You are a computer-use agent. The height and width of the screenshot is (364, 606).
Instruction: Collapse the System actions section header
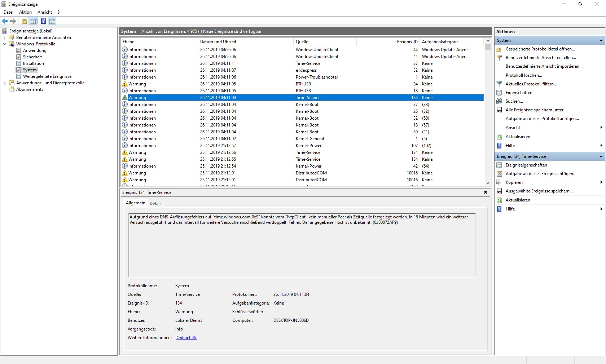pos(601,40)
